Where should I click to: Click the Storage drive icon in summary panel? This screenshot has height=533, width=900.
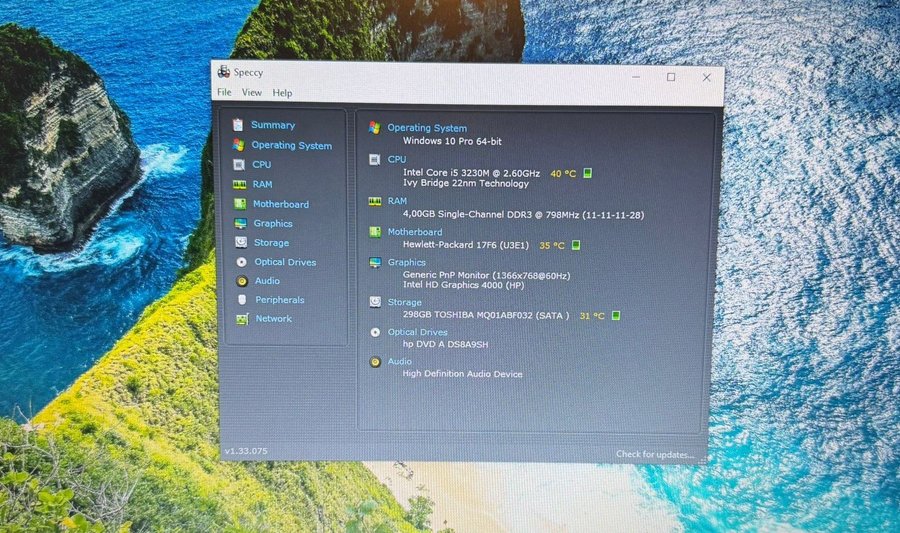375,302
